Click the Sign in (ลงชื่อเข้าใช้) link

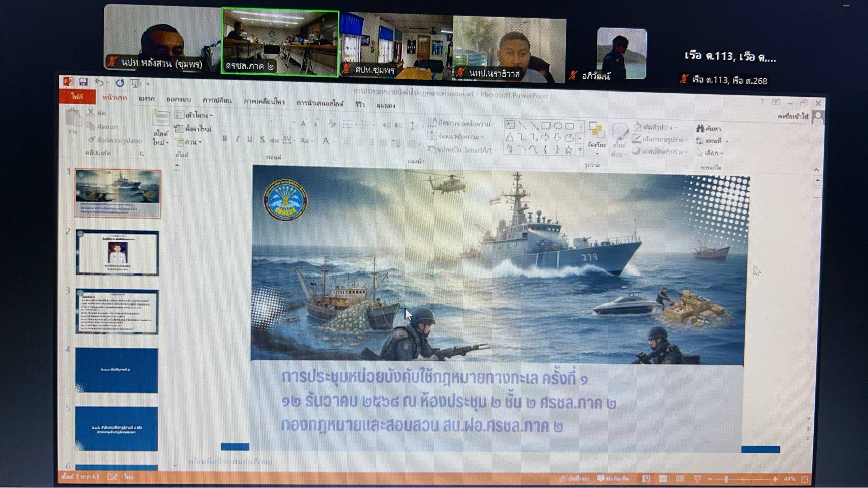click(x=793, y=116)
